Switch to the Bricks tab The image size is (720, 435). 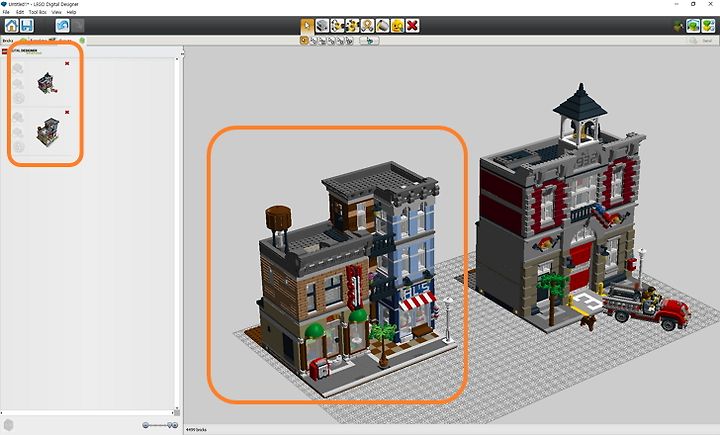tap(8, 41)
